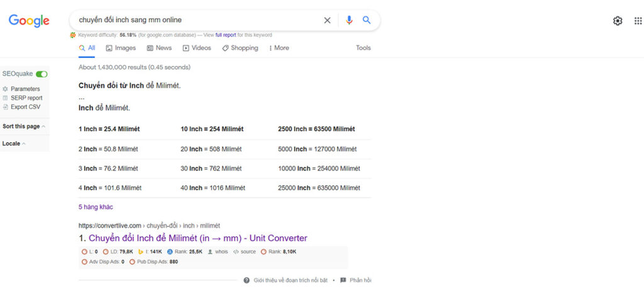Open Google settings gear icon
The width and height of the screenshot is (644, 299).
[618, 21]
